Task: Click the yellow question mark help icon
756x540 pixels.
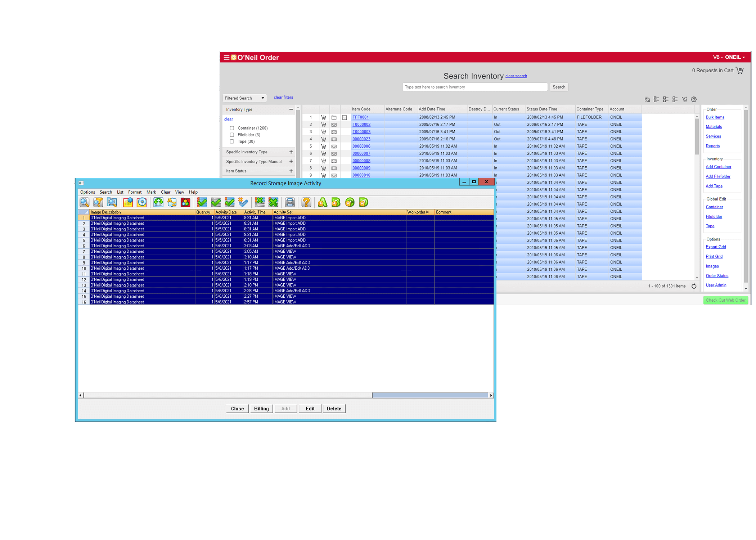Action: 306,202
